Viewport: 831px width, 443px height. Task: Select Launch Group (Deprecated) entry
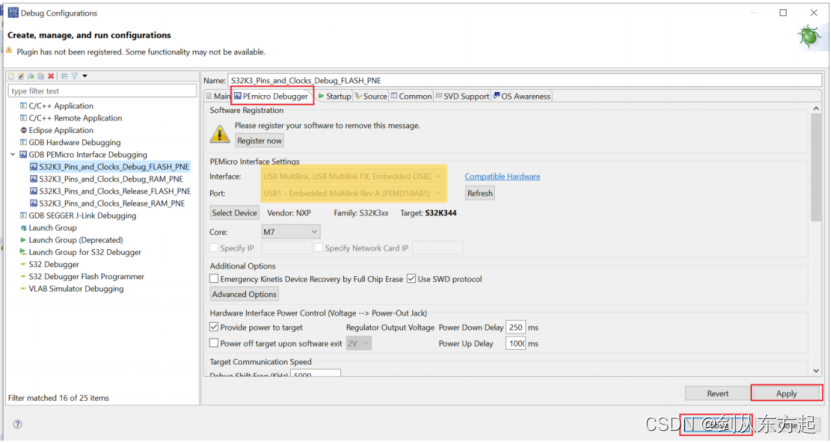tap(76, 240)
